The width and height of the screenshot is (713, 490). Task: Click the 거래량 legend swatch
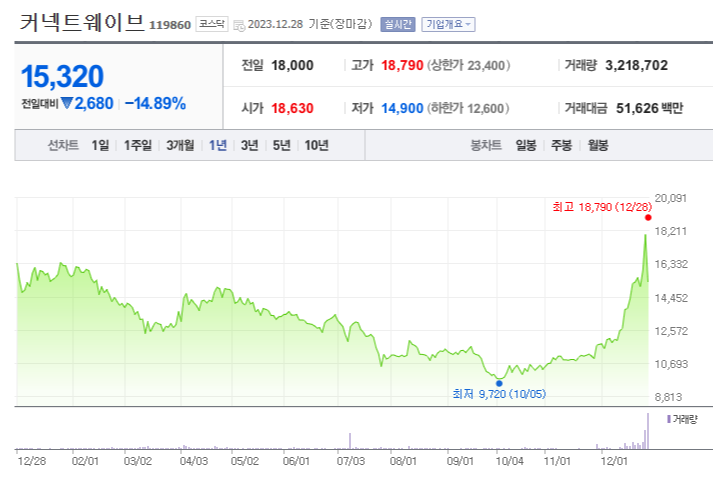669,419
